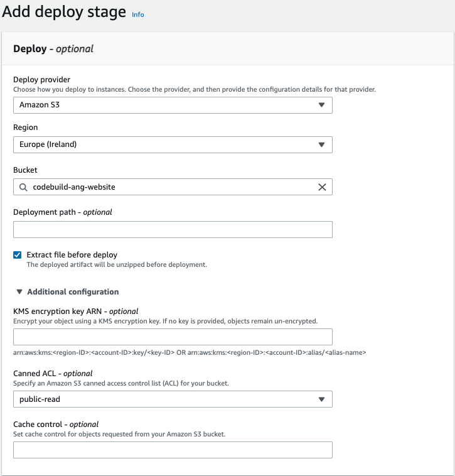The width and height of the screenshot is (455, 476).
Task: Click the KMS ARN format hint text
Action: (190, 352)
